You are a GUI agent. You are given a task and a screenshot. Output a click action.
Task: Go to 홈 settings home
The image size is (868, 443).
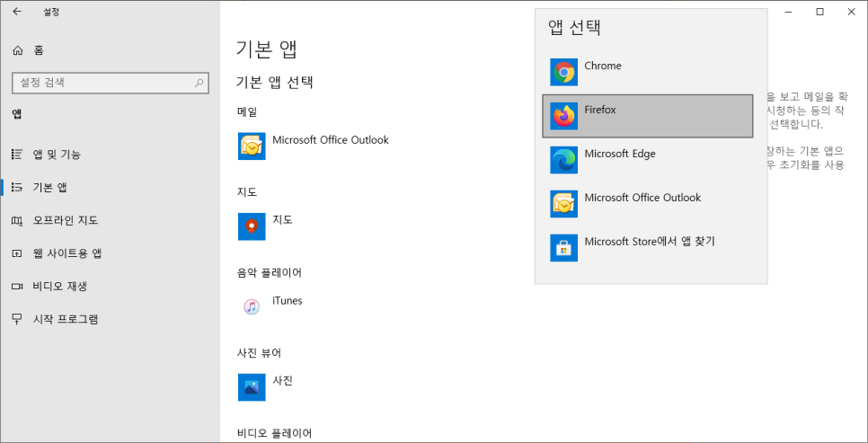point(111,50)
